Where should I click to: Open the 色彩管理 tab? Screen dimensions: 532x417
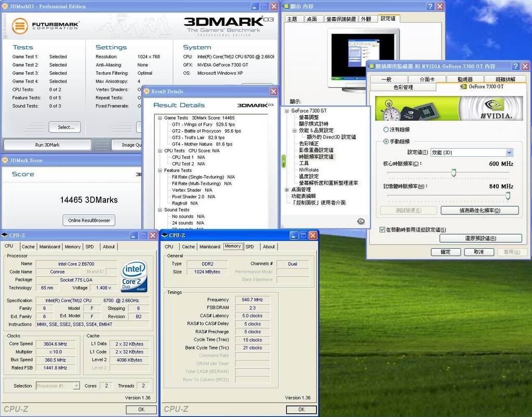point(403,87)
